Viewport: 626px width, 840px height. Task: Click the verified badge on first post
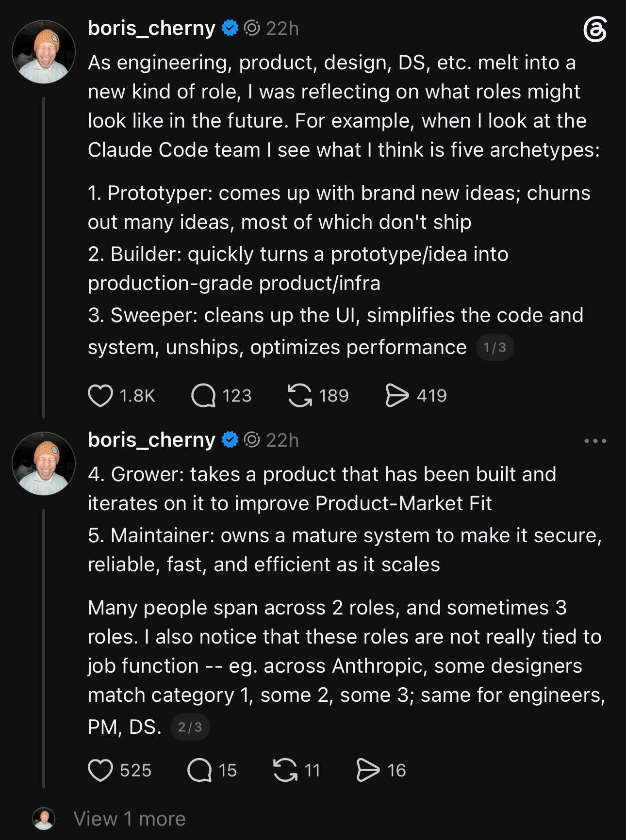point(230,28)
